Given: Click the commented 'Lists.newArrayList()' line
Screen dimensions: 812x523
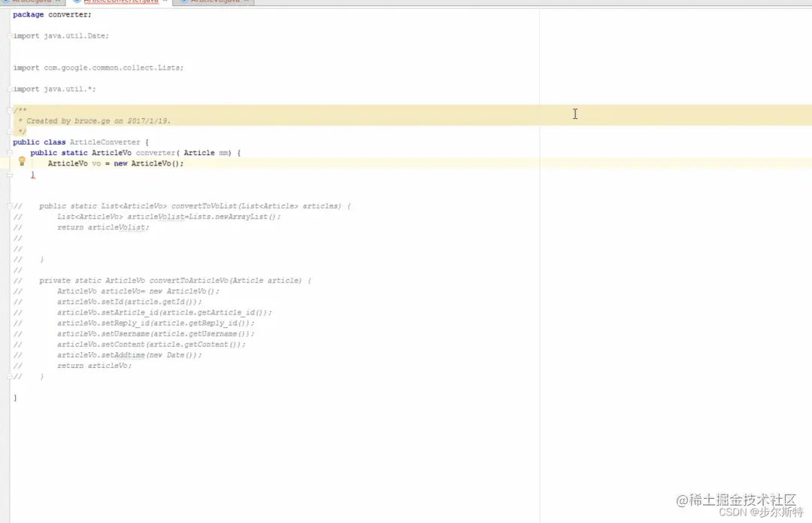Looking at the screenshot, I should pos(169,217).
